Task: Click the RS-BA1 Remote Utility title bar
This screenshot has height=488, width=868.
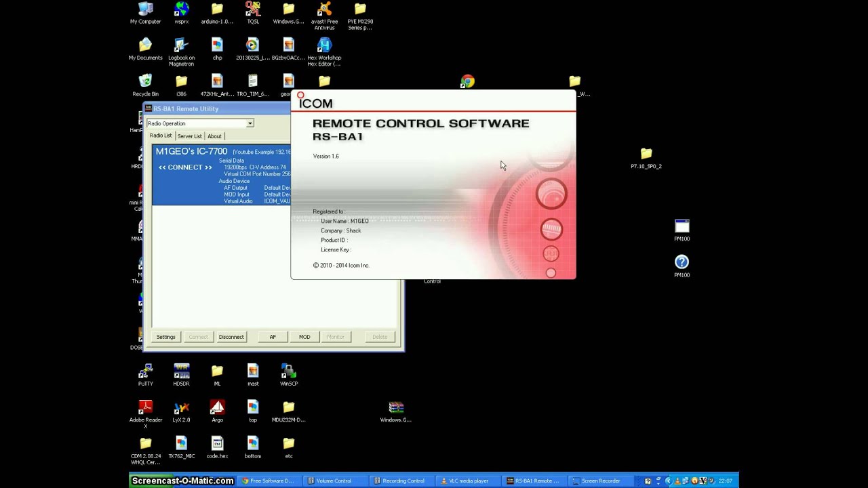Action: 217,108
